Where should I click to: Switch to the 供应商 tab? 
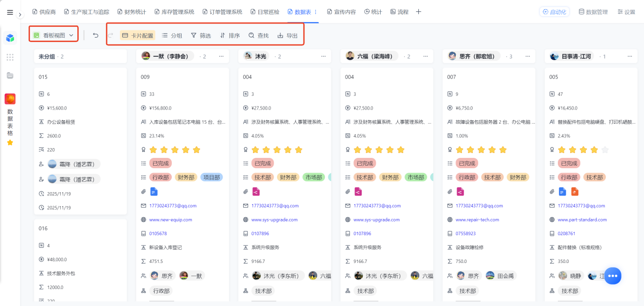point(44,12)
